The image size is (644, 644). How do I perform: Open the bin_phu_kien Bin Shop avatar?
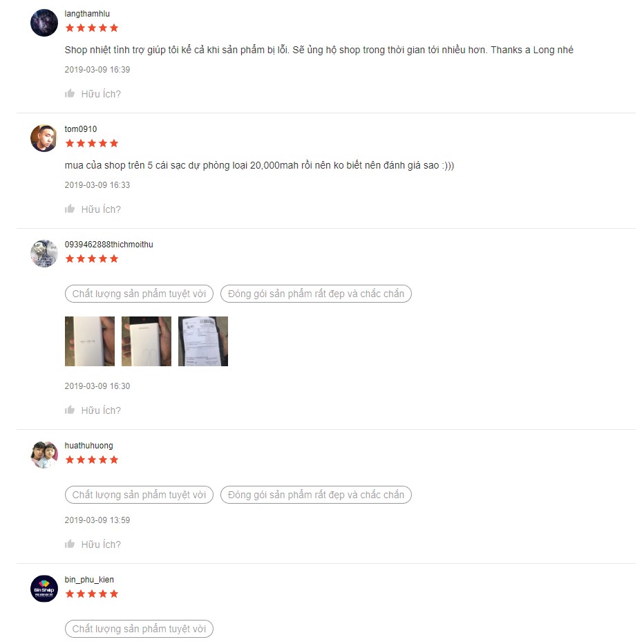tap(44, 589)
